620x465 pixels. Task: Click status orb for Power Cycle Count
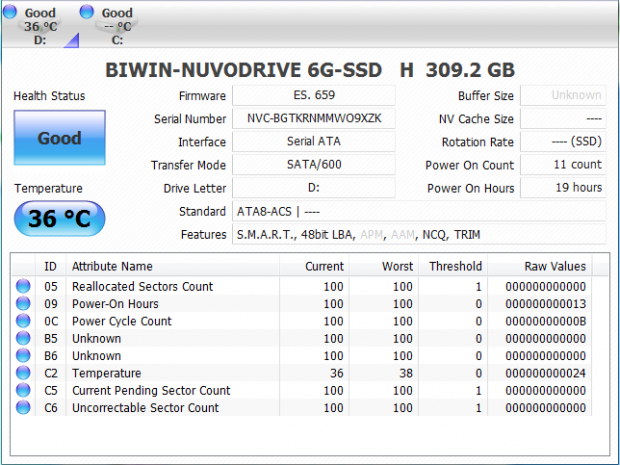pyautogui.click(x=23, y=321)
